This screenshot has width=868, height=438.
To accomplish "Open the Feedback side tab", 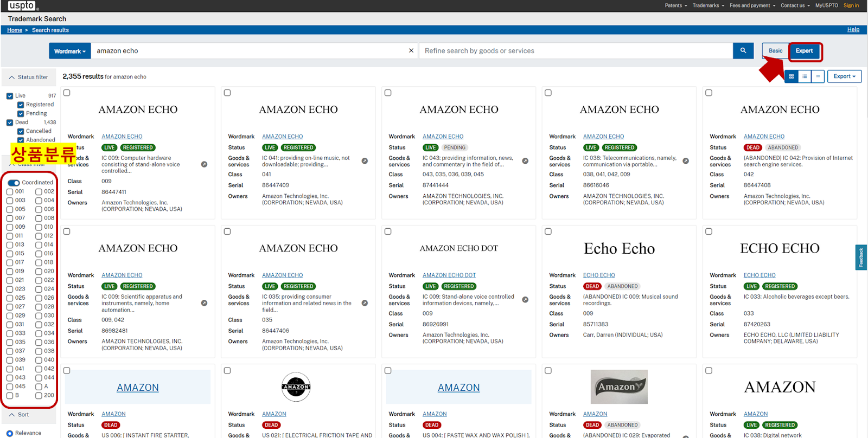I will tap(861, 257).
